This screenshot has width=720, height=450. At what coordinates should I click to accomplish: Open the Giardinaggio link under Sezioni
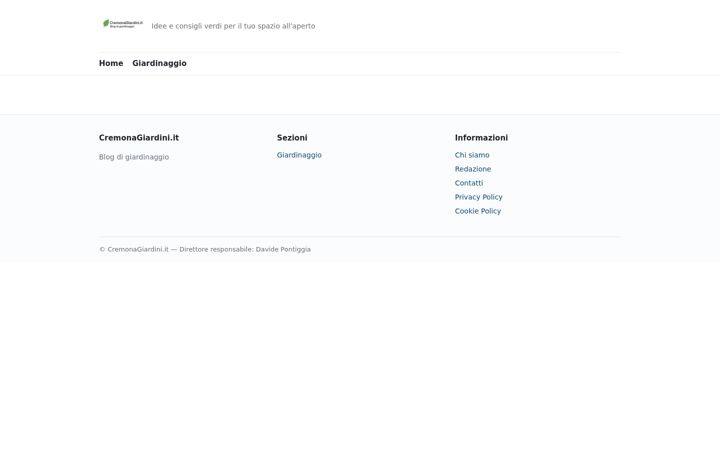click(299, 155)
